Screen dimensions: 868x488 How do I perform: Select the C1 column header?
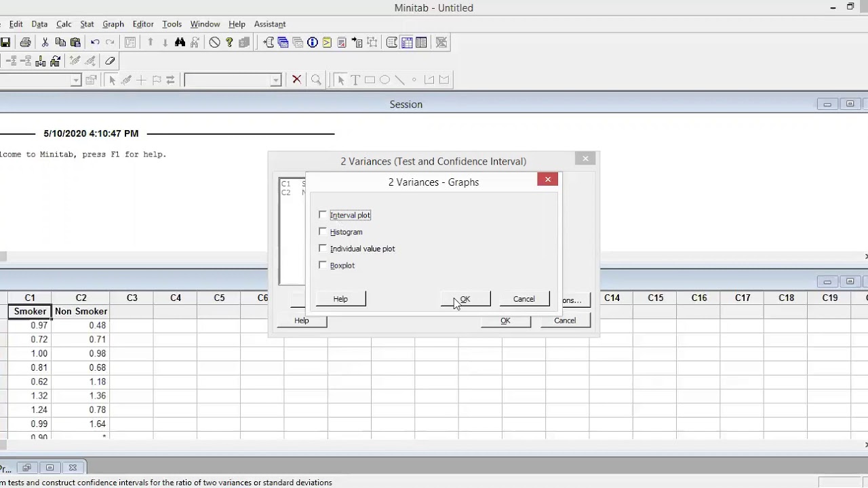click(30, 298)
